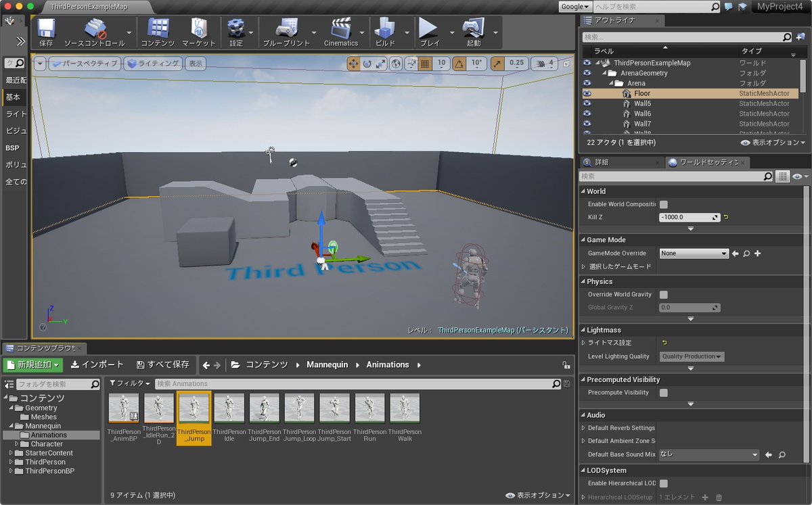This screenshot has height=505, width=812.
Task: Toggle world/local coordinate system globe icon
Action: click(x=396, y=64)
